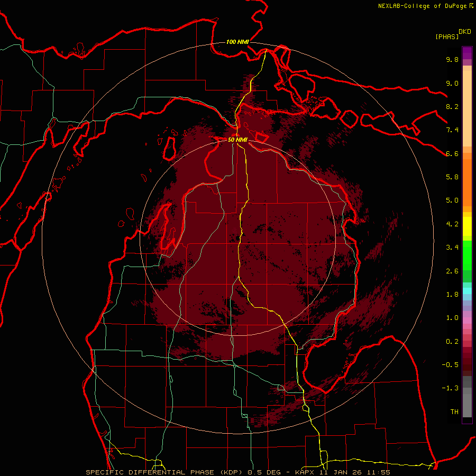Viewport: 476px width, 476px height.
Task: Select the 1.8 scale value
Action: click(x=452, y=295)
